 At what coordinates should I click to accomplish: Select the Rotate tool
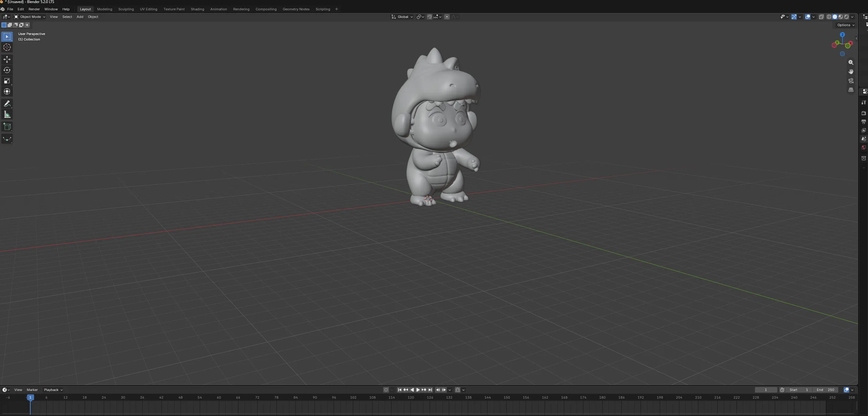pos(7,70)
